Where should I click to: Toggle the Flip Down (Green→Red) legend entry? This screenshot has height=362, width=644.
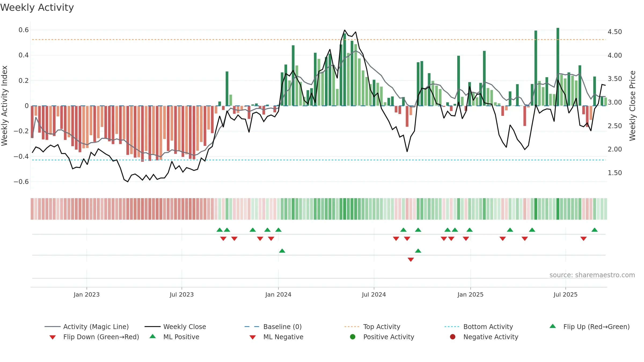pos(94,337)
